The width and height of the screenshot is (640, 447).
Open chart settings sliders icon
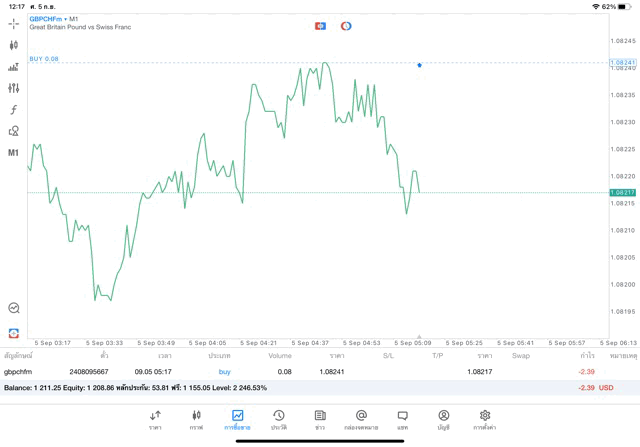pyautogui.click(x=14, y=88)
